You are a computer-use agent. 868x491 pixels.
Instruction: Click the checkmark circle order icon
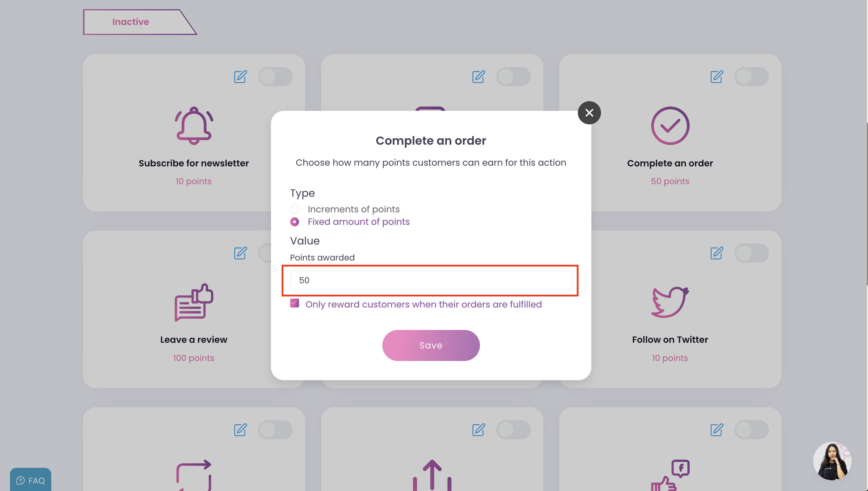click(x=670, y=125)
